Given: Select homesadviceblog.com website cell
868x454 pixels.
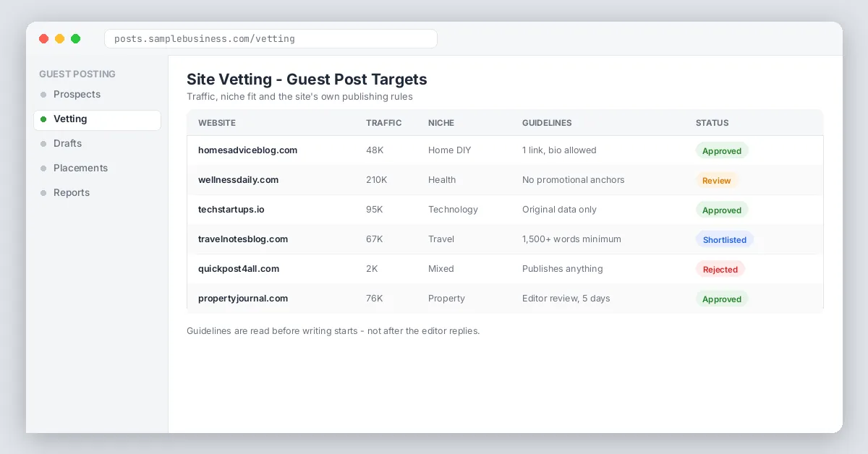Looking at the screenshot, I should click(x=248, y=150).
